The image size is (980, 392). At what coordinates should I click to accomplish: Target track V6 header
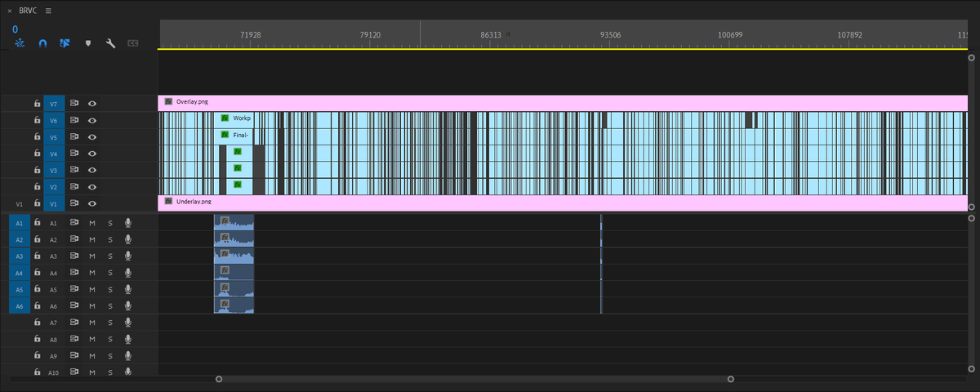pos(54,120)
